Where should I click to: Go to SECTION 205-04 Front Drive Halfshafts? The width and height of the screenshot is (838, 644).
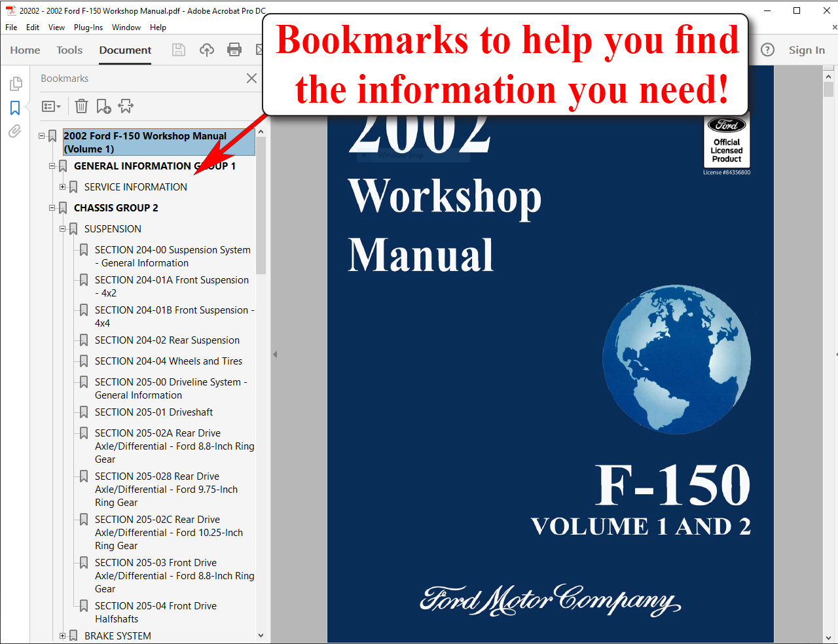click(156, 613)
